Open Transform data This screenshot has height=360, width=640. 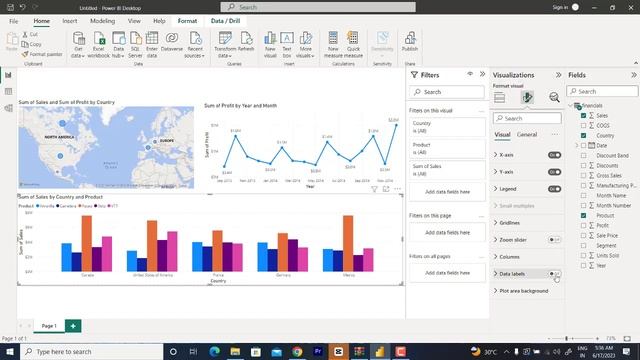point(225,45)
